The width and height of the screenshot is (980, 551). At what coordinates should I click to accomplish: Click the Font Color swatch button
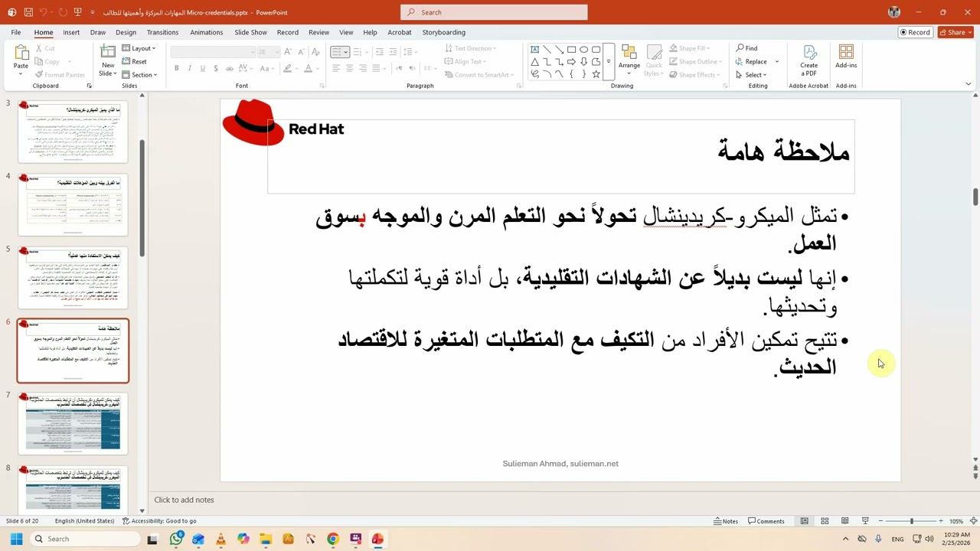(308, 68)
